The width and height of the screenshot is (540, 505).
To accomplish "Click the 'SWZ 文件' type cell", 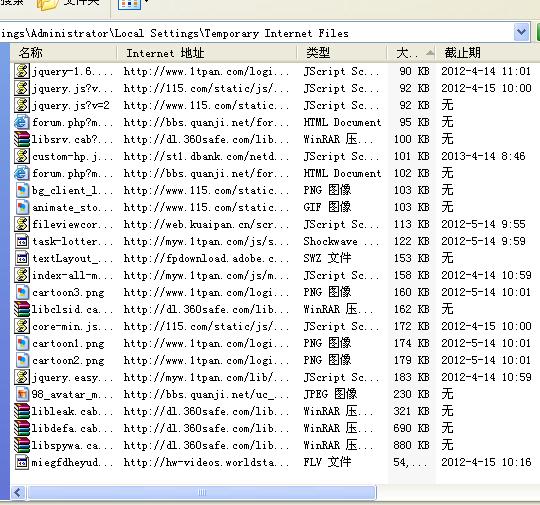I will pos(327,258).
